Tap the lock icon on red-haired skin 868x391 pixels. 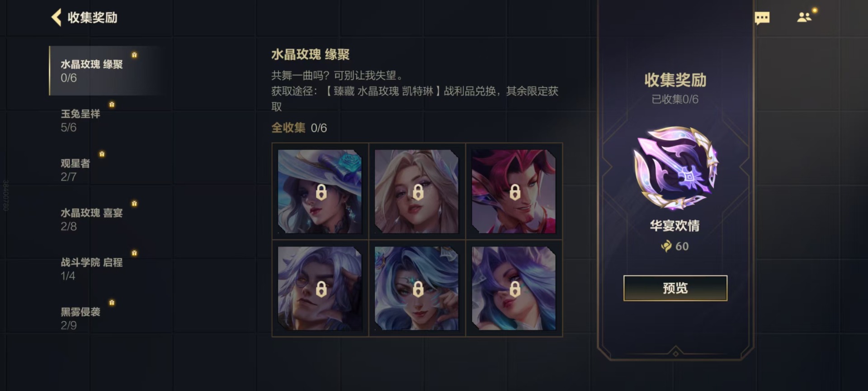pos(514,192)
